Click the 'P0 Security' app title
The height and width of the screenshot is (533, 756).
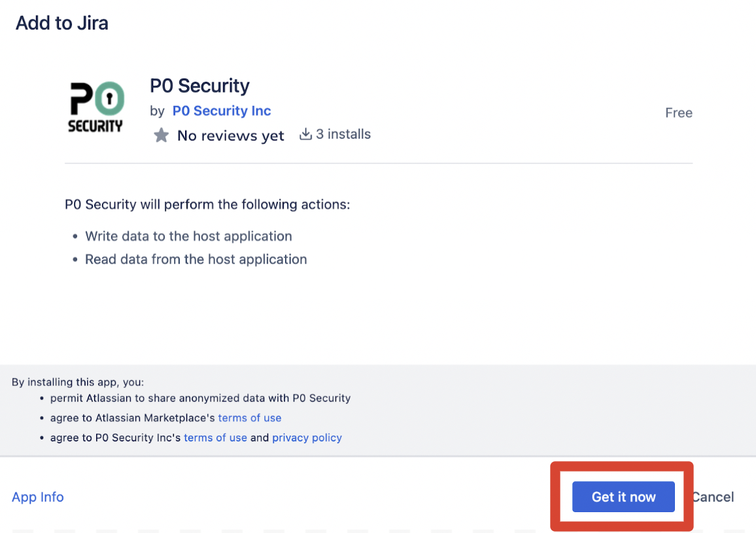click(199, 86)
